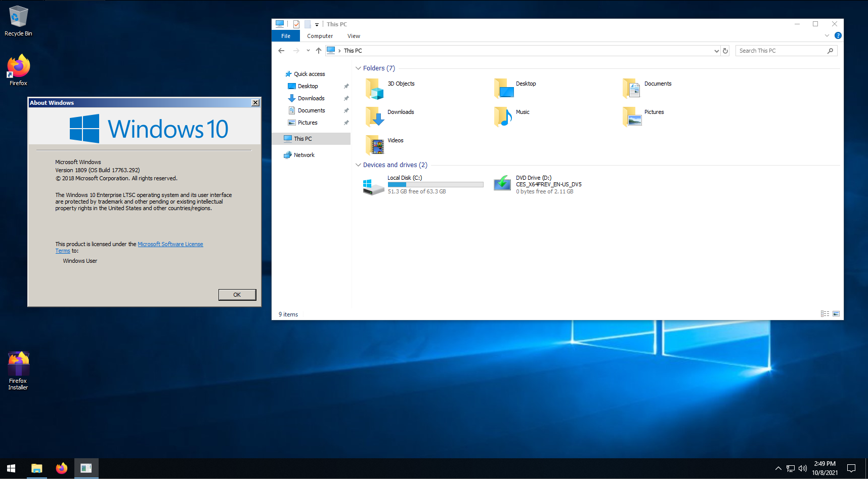Open Network in the sidebar

[x=304, y=155]
